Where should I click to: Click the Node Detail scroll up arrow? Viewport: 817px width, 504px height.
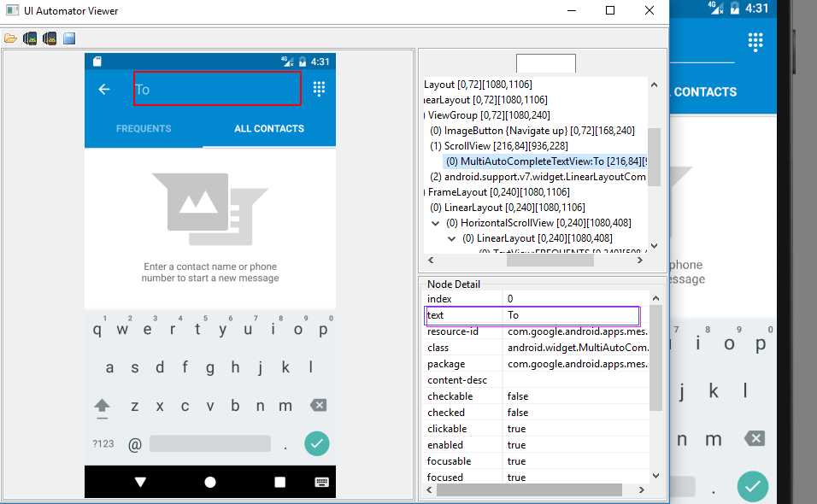point(656,298)
